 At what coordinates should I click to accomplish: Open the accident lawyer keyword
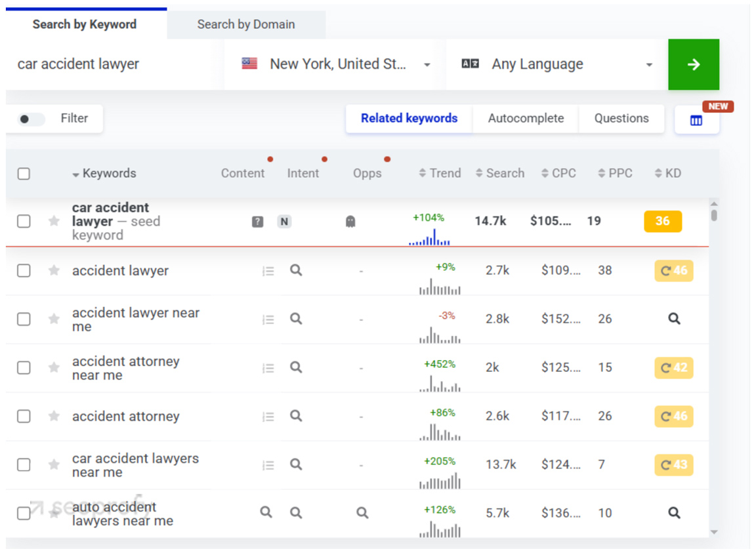(x=121, y=270)
